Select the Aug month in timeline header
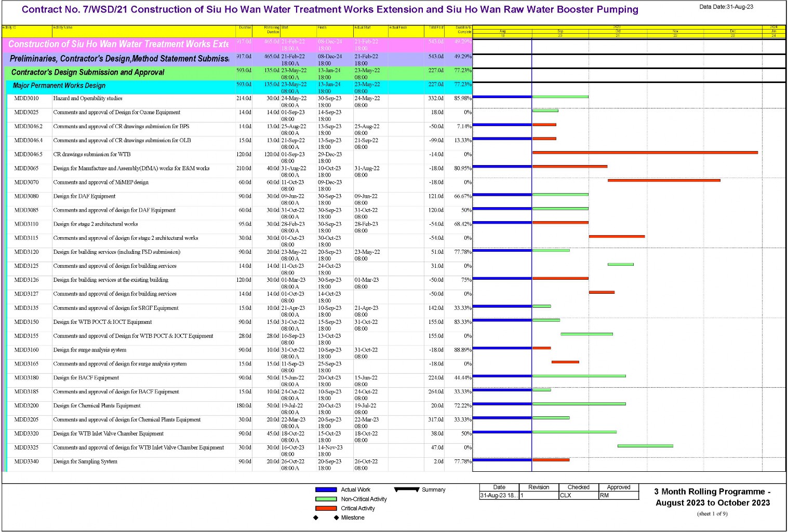 pos(502,31)
